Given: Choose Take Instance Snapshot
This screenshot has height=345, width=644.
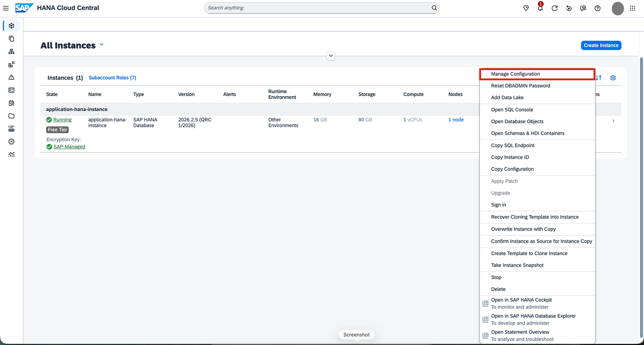Looking at the screenshot, I should [537, 265].
